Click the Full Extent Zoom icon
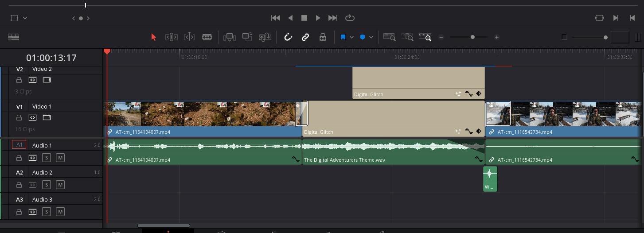Viewport: 644px width, 233px height. (x=390, y=37)
